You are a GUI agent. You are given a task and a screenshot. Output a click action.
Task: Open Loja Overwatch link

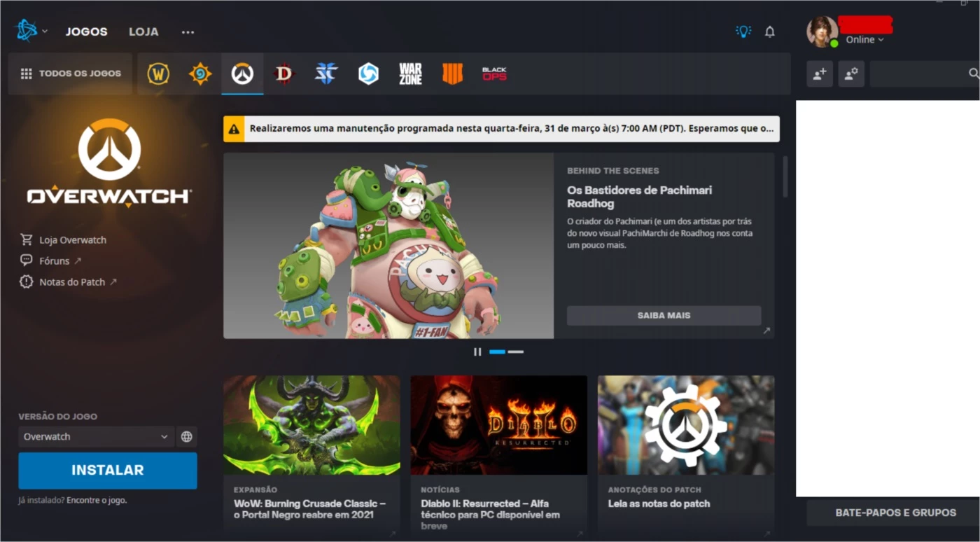(x=64, y=239)
